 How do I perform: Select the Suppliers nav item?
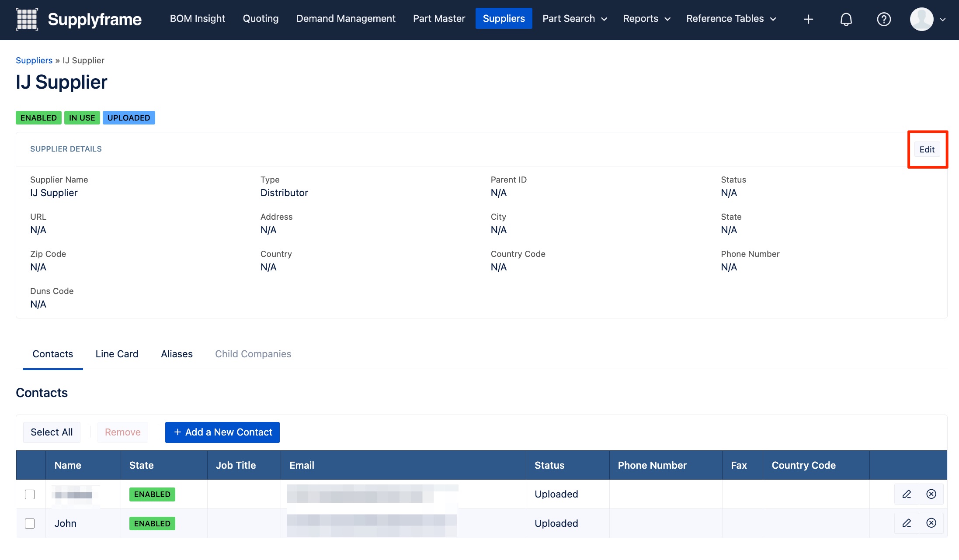504,18
